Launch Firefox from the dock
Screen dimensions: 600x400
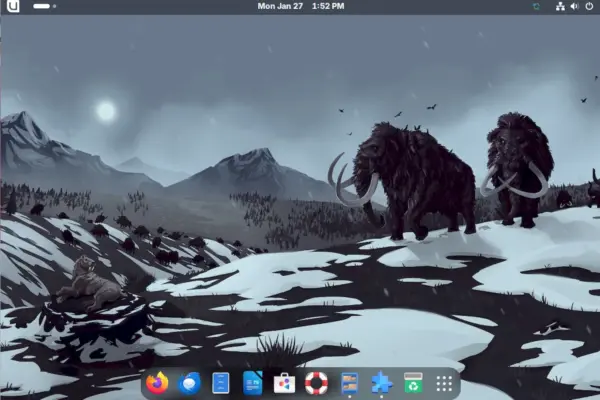pos(157,382)
